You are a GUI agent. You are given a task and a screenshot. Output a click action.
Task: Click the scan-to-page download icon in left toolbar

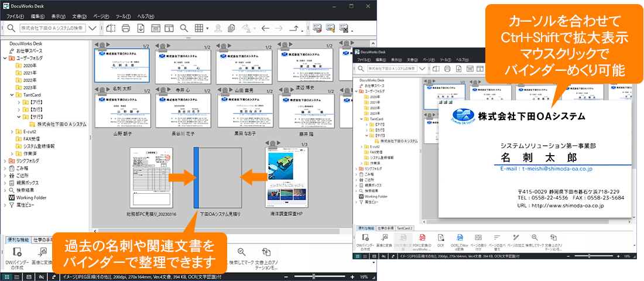[x=141, y=28]
